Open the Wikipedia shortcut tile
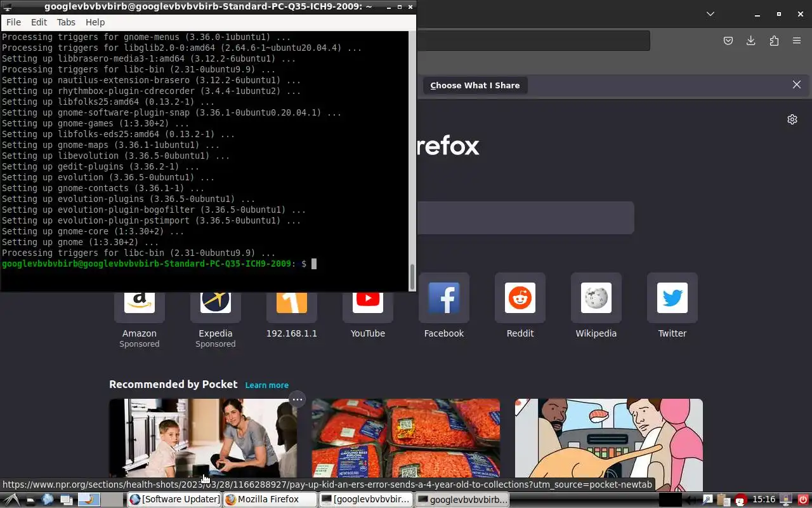The image size is (812, 508). click(596, 298)
